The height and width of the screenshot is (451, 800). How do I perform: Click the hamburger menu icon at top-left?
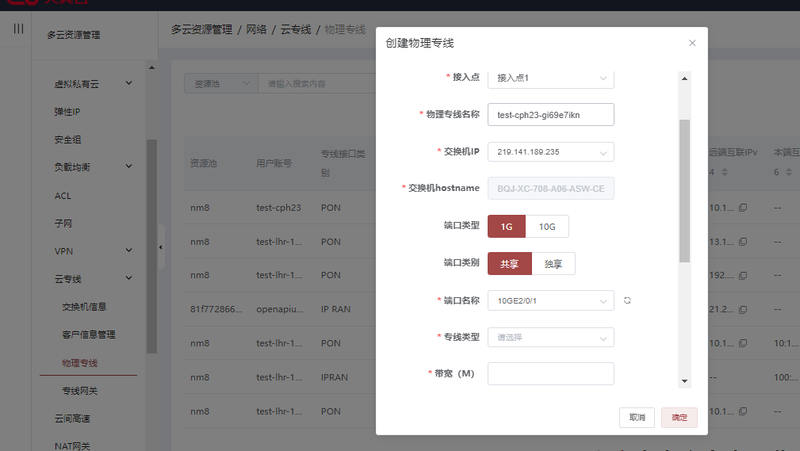[18, 28]
